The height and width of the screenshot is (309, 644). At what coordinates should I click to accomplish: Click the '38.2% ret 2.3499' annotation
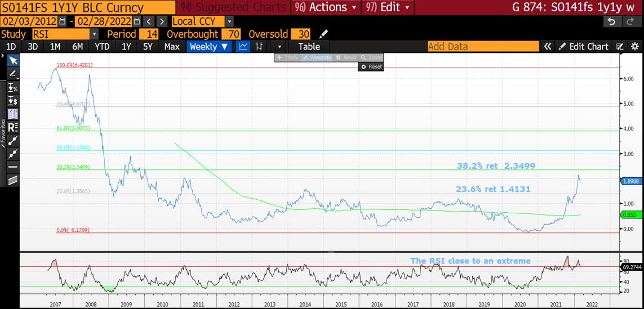click(x=496, y=166)
